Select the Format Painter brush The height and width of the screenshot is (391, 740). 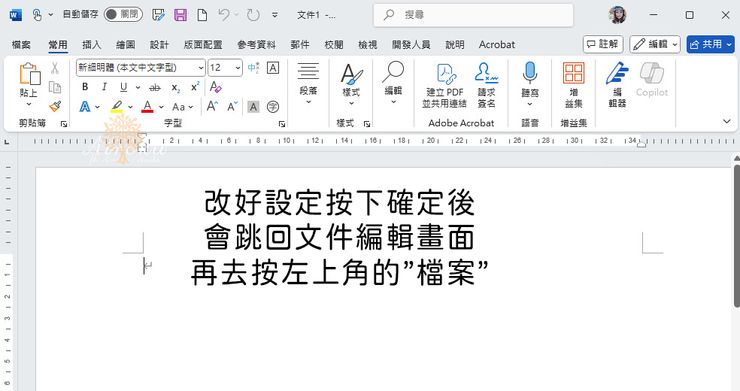55,106
